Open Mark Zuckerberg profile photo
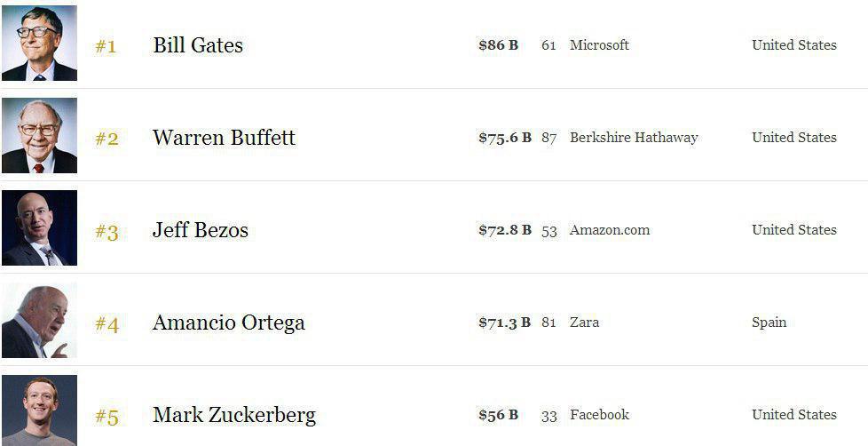Image resolution: width=868 pixels, height=446 pixels. (39, 410)
